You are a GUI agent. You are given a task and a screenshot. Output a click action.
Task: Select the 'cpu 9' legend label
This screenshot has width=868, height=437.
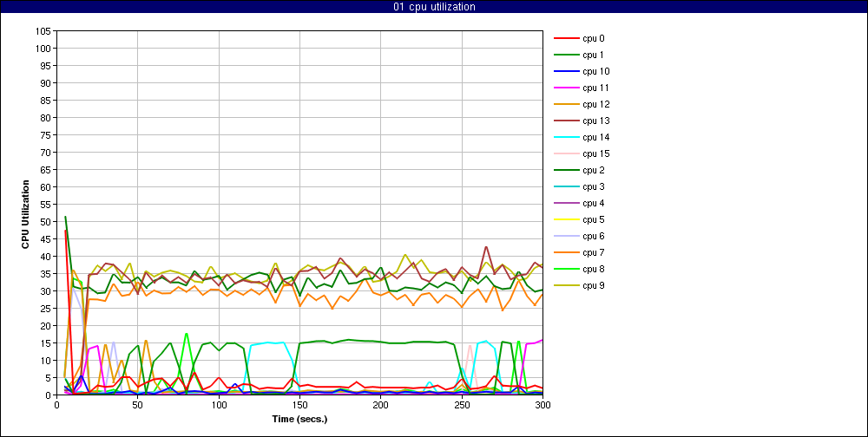[x=594, y=286]
